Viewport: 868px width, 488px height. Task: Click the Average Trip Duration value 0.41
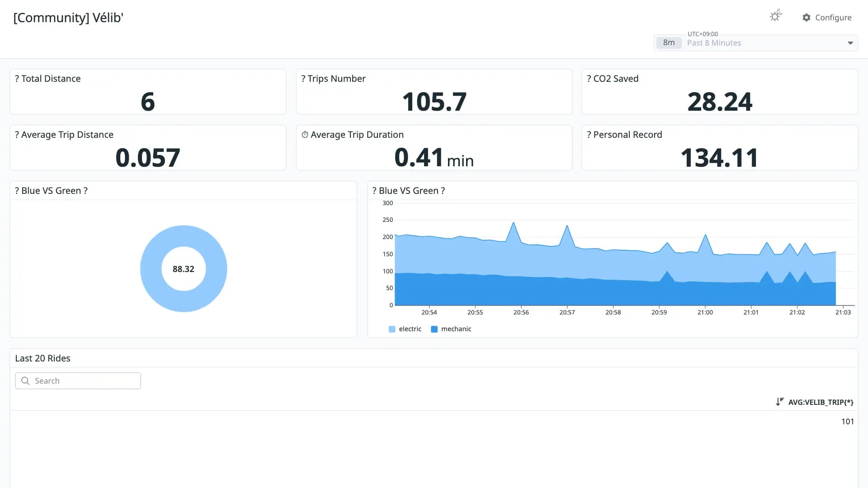pyautogui.click(x=419, y=157)
